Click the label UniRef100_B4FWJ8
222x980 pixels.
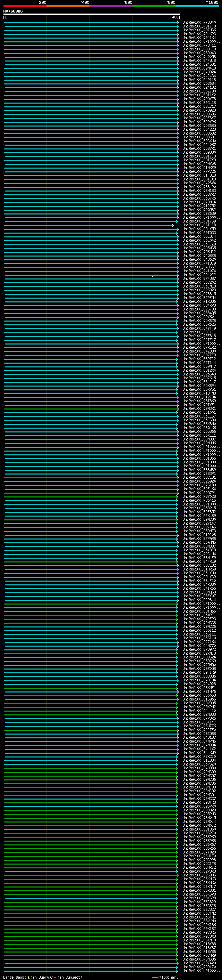(x=199, y=60)
